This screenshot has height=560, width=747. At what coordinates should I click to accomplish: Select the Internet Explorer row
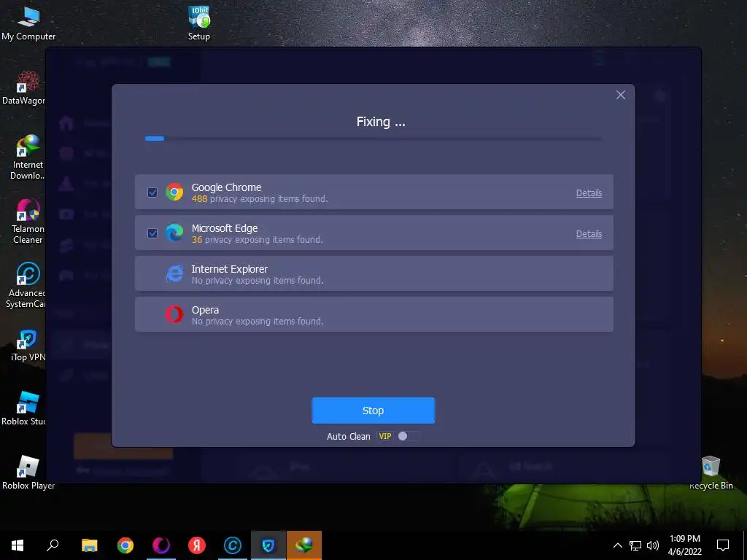click(374, 274)
